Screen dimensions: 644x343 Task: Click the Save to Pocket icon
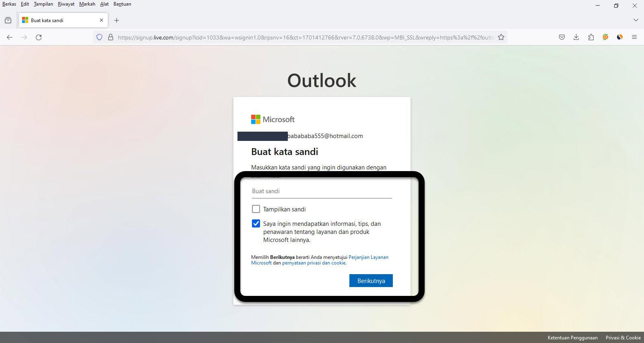pos(562,37)
